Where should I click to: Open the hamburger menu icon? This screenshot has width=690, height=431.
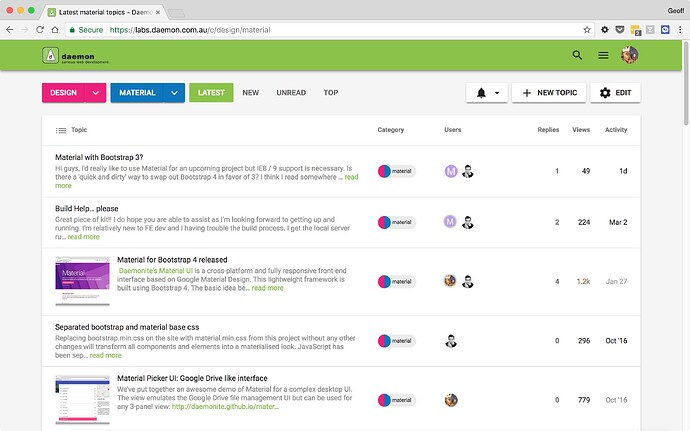pos(603,56)
